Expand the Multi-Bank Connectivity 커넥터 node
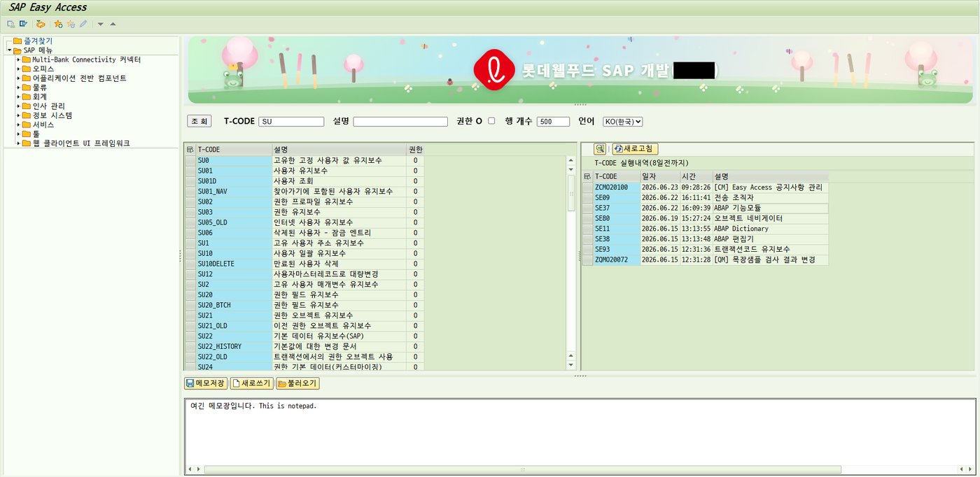This screenshot has width=980, height=477. (x=18, y=60)
